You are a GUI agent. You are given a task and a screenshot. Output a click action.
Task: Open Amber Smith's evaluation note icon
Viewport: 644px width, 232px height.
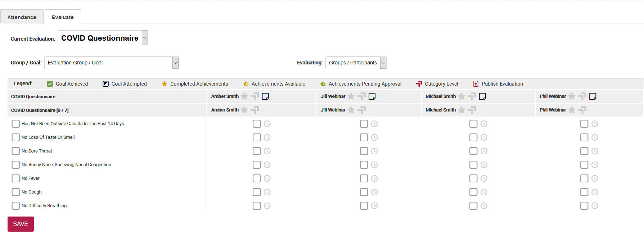265,96
